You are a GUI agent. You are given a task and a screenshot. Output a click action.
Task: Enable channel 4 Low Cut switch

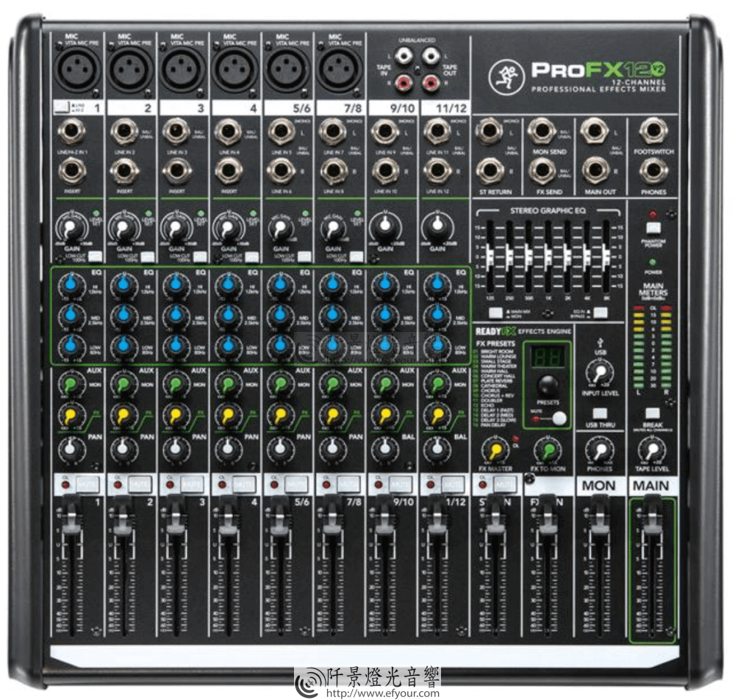[252, 257]
